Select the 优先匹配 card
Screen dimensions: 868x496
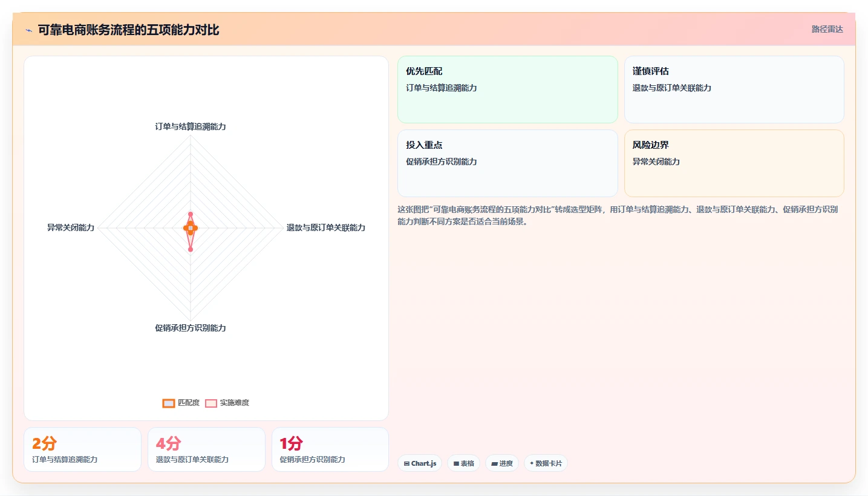pos(507,90)
